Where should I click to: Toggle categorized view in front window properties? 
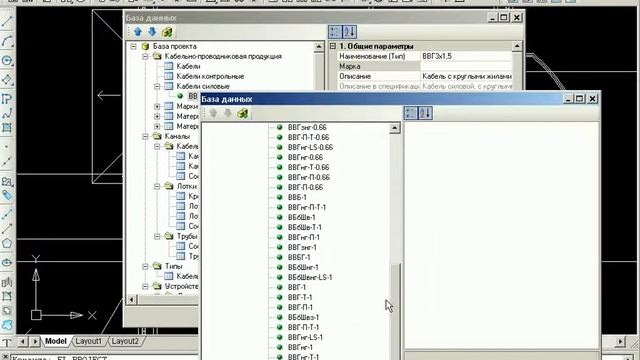pyautogui.click(x=411, y=113)
